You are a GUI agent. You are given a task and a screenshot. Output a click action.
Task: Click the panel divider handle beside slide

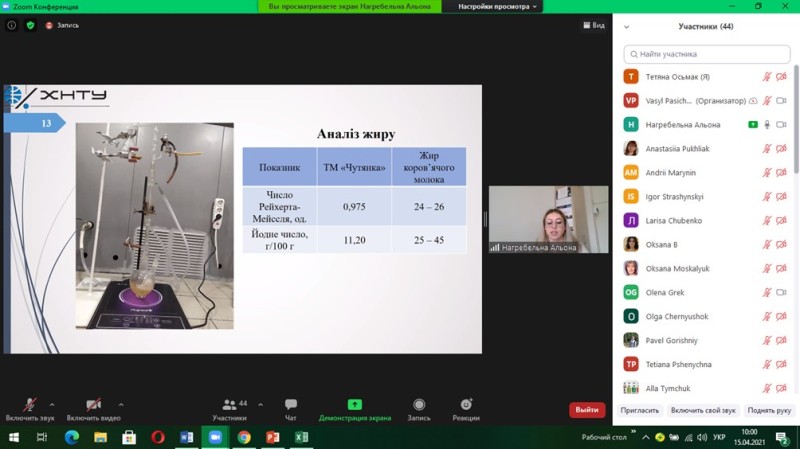pos(485,219)
